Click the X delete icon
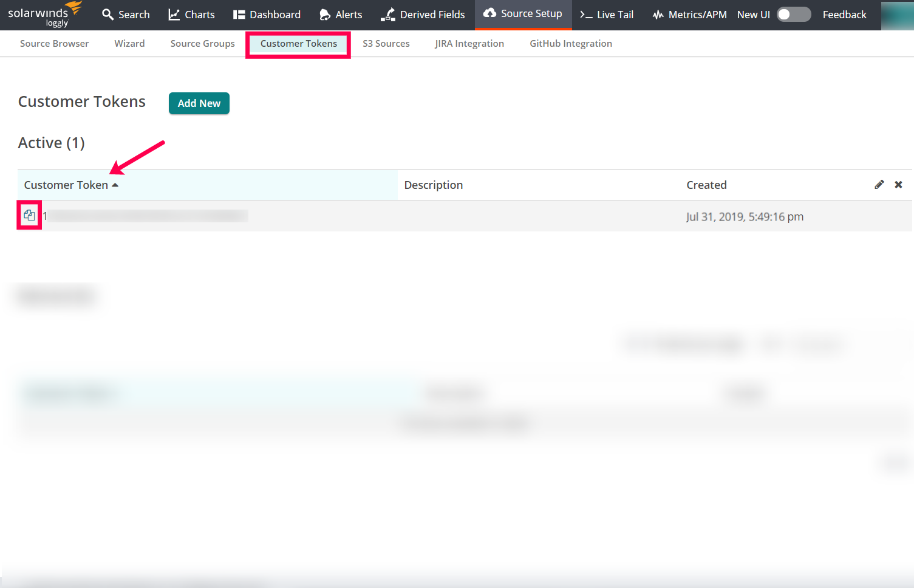 coord(898,185)
